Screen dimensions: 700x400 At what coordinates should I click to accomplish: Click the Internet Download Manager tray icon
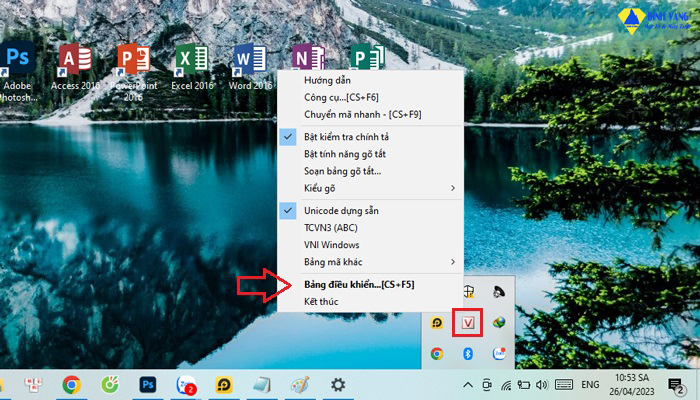(x=499, y=322)
